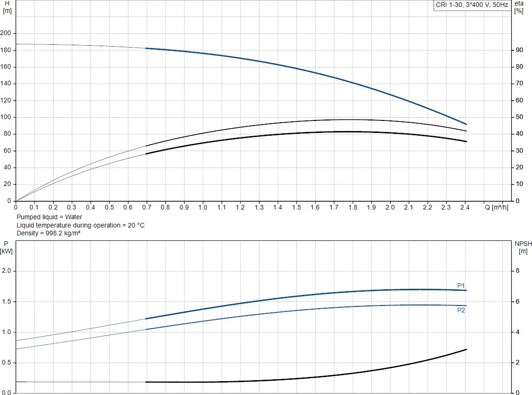The image size is (532, 395).
Task: Click the thick black NPSH curve's right endpoint
Action: (466, 349)
